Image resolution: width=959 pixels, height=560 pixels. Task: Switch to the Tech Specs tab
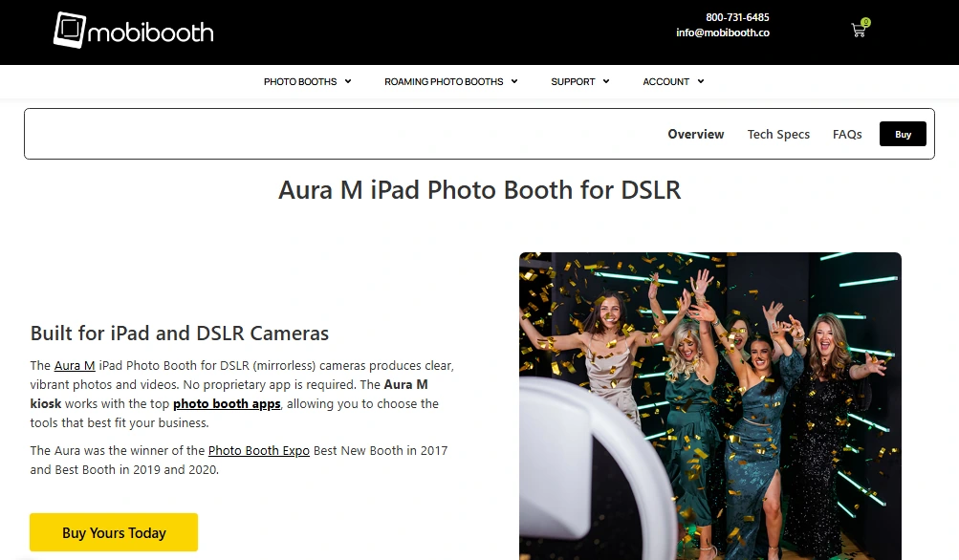point(778,134)
